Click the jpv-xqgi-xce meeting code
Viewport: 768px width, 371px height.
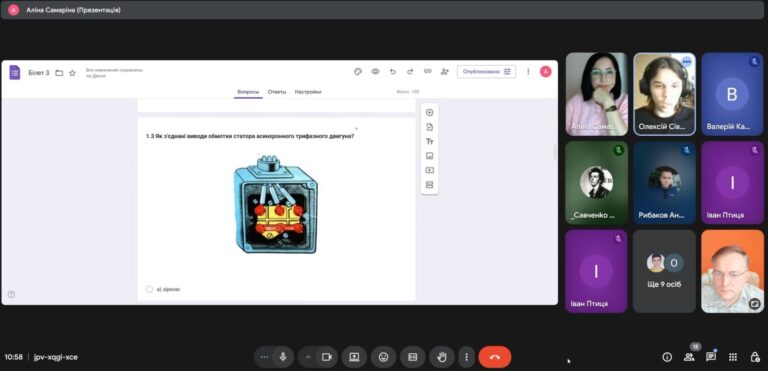coord(56,357)
